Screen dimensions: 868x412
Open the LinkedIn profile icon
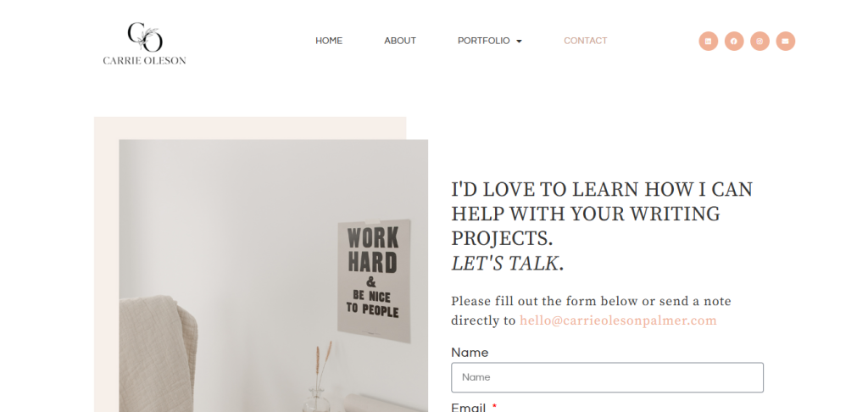pos(708,41)
